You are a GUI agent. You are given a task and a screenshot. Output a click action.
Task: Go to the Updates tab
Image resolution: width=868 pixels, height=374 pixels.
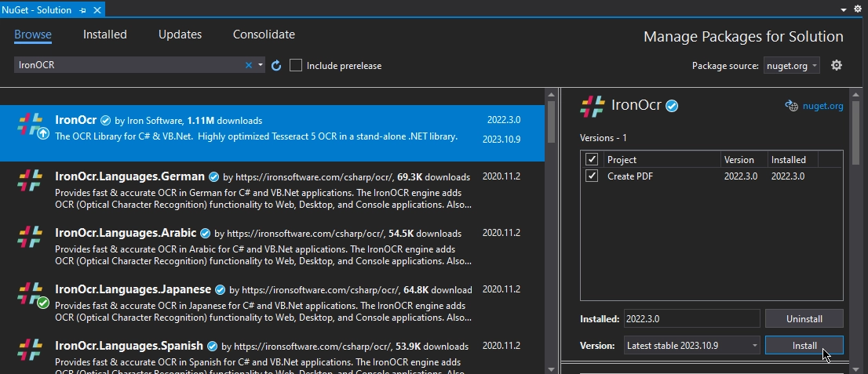tap(180, 34)
